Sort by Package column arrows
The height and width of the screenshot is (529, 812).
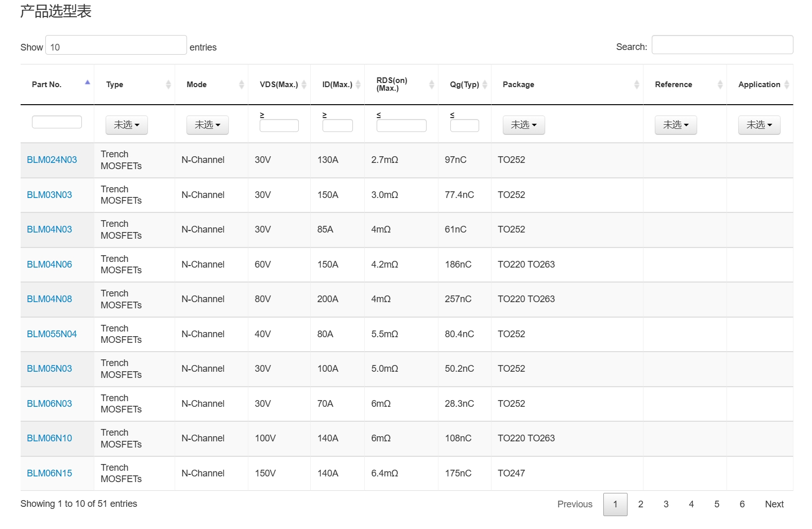tap(636, 85)
